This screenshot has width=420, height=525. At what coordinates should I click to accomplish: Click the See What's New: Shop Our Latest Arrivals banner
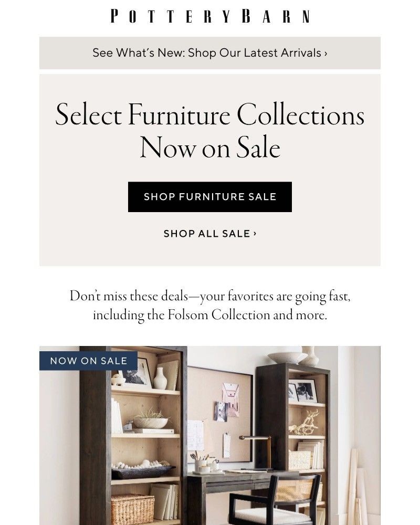click(209, 52)
